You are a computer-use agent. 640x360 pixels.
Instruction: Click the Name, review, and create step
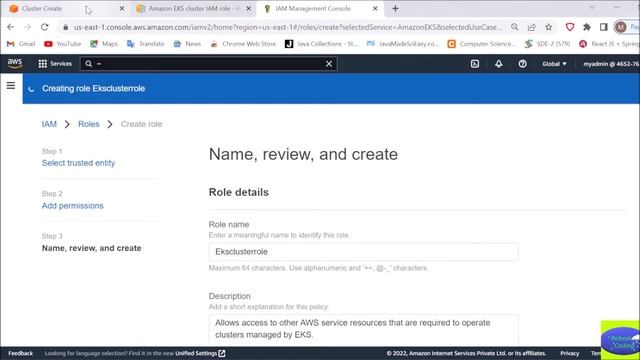tap(91, 248)
